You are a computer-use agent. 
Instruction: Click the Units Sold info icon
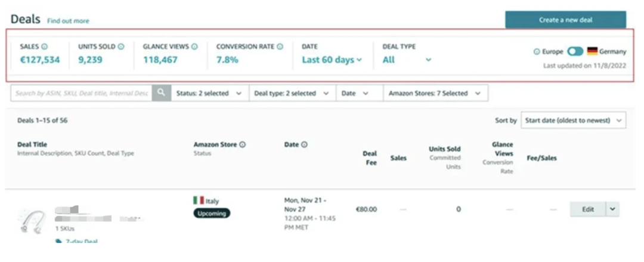point(121,47)
